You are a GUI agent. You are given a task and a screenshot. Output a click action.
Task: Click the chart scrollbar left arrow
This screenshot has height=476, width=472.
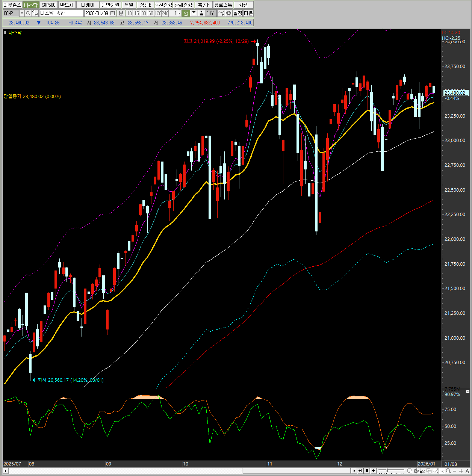[x=5, y=471]
